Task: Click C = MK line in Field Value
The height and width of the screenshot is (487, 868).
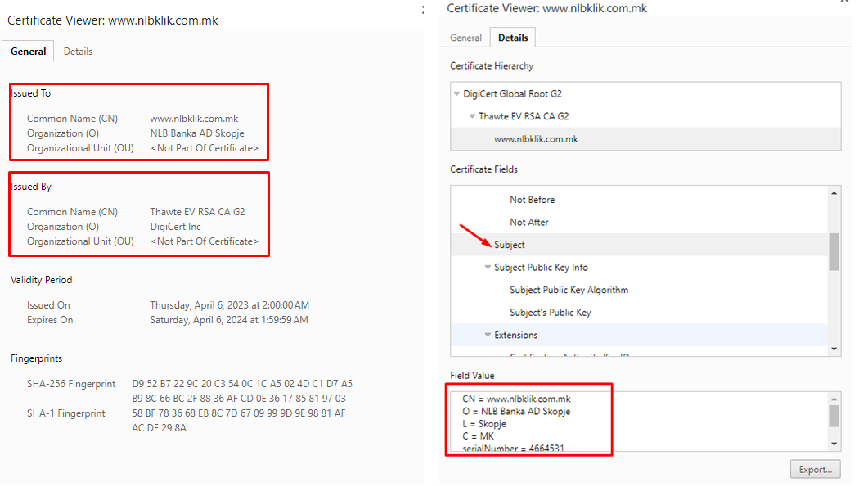Action: pyautogui.click(x=479, y=436)
